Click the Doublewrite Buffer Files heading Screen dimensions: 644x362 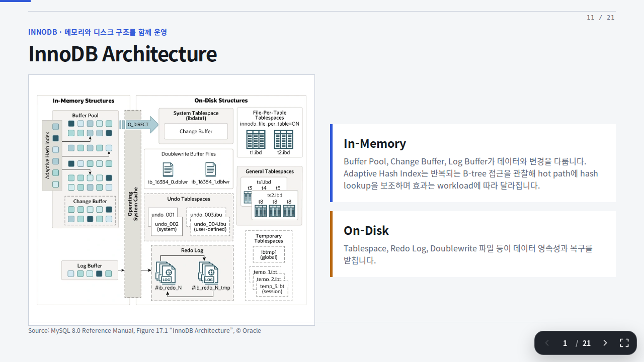tap(189, 154)
